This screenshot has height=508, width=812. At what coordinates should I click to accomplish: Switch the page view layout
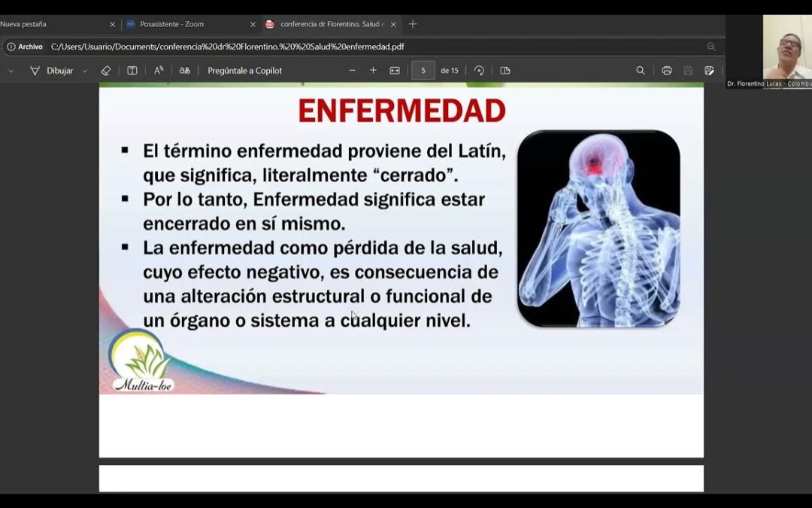point(505,71)
